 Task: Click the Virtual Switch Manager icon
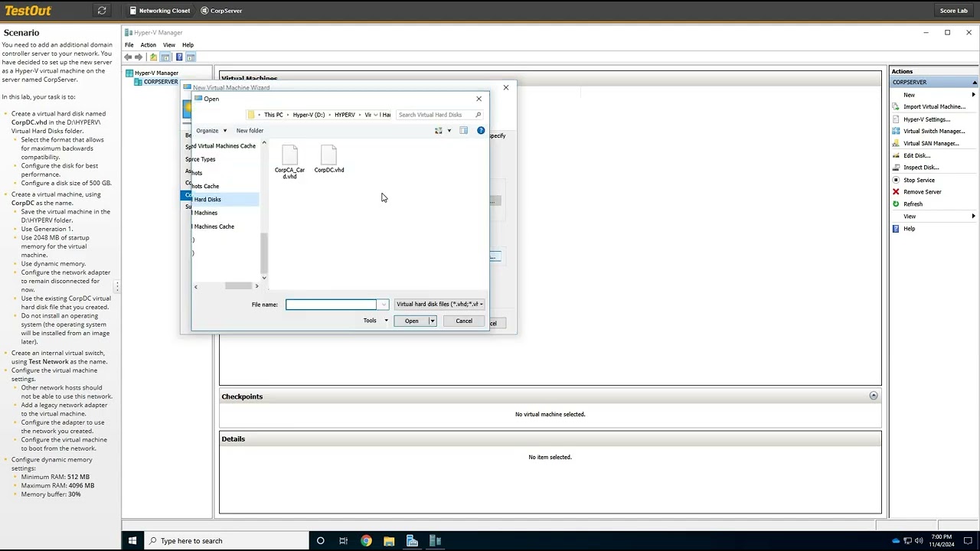896,132
